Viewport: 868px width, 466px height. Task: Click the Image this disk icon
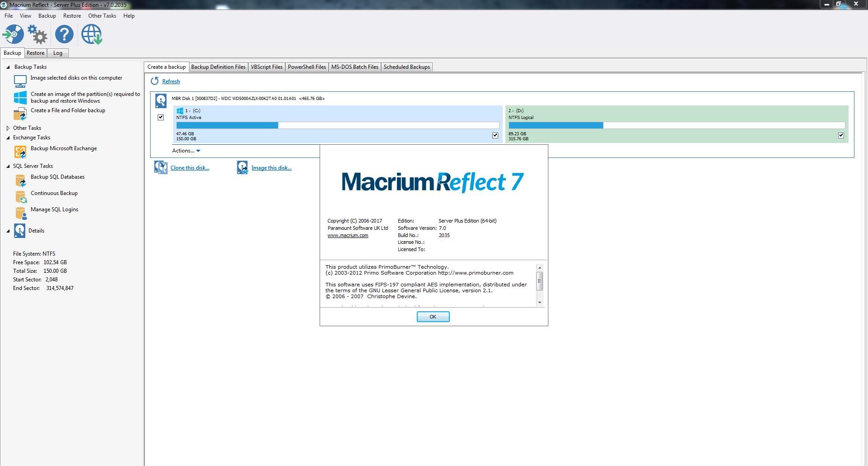click(x=242, y=167)
